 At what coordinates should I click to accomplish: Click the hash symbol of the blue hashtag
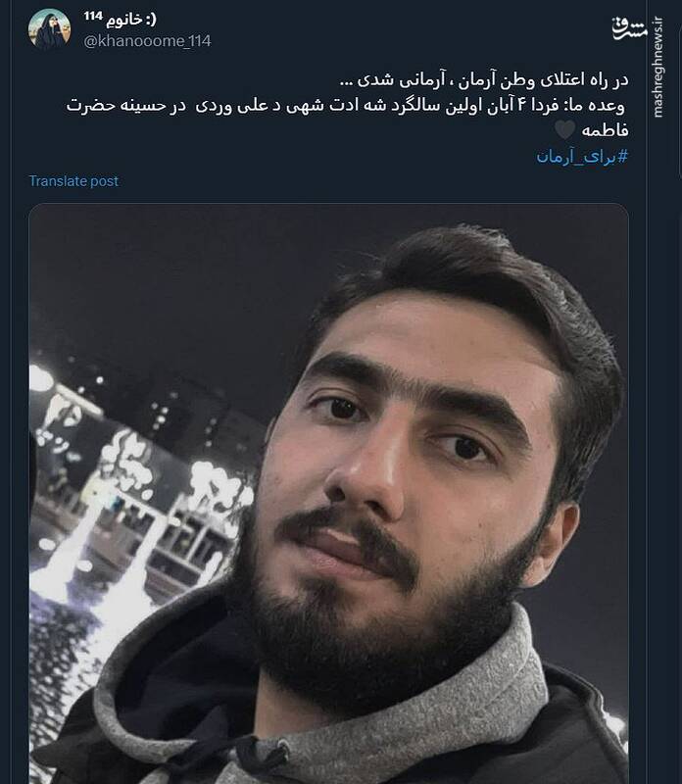(622, 157)
